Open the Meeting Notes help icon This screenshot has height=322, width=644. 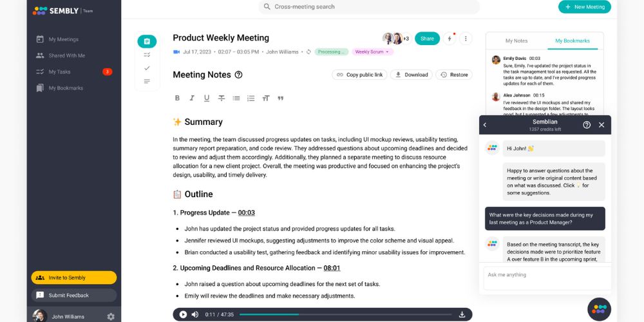(x=239, y=75)
